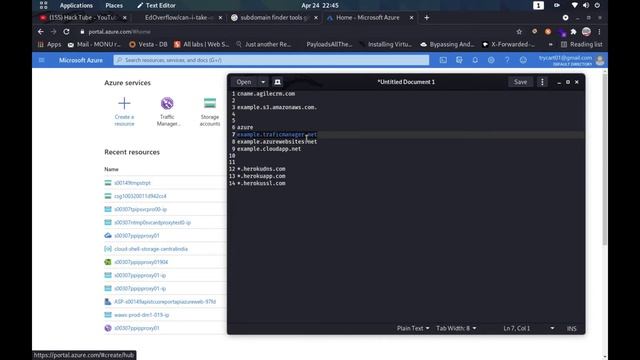Click line *.herokudns.com in editor
Viewport: 640px width, 360px height.
click(x=261, y=169)
